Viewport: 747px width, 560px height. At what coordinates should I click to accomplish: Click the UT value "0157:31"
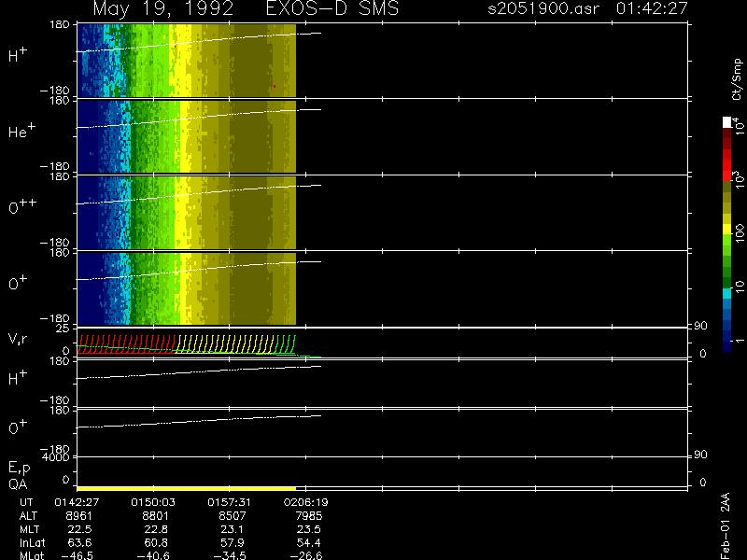click(229, 502)
